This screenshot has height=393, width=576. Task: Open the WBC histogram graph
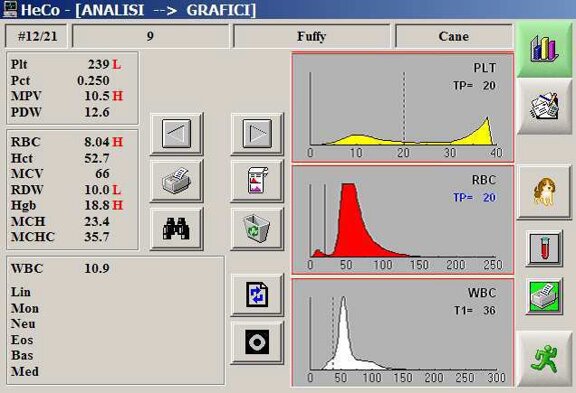(403, 333)
